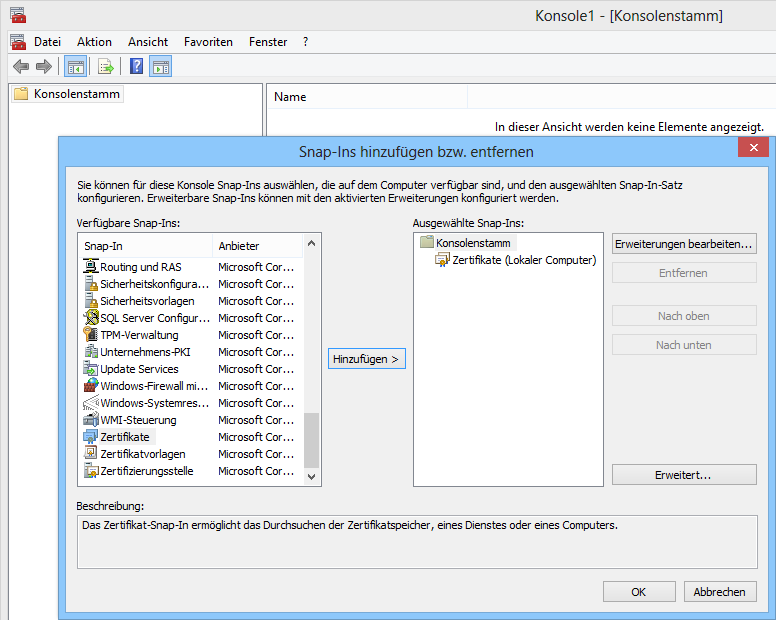This screenshot has height=620, width=776.
Task: Select the TPM-Verwaltung snap-in
Action: [x=138, y=335]
